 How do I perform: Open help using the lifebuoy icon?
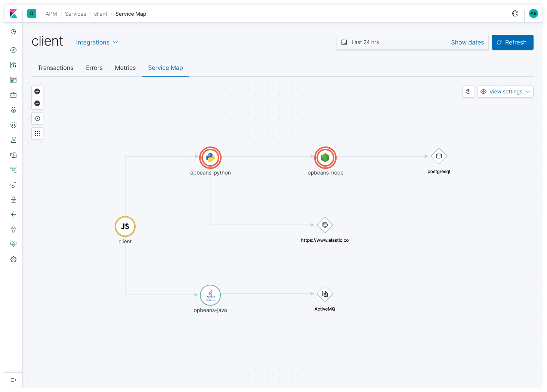click(515, 13)
